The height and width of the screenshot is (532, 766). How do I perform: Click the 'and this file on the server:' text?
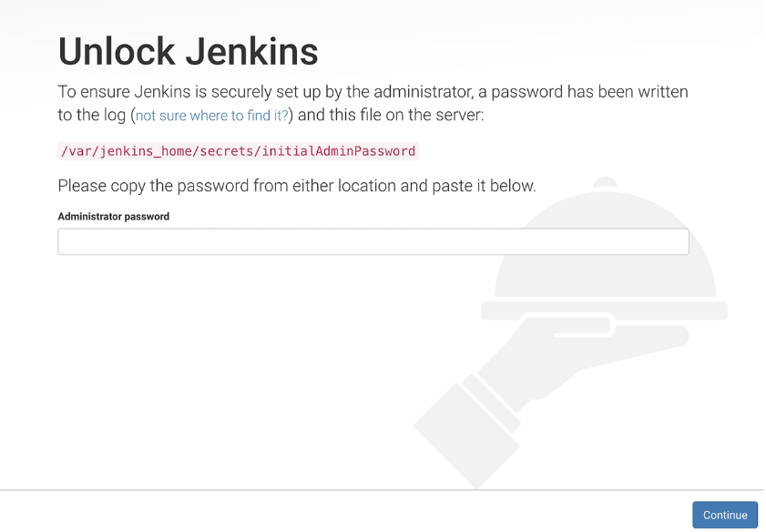click(x=391, y=115)
